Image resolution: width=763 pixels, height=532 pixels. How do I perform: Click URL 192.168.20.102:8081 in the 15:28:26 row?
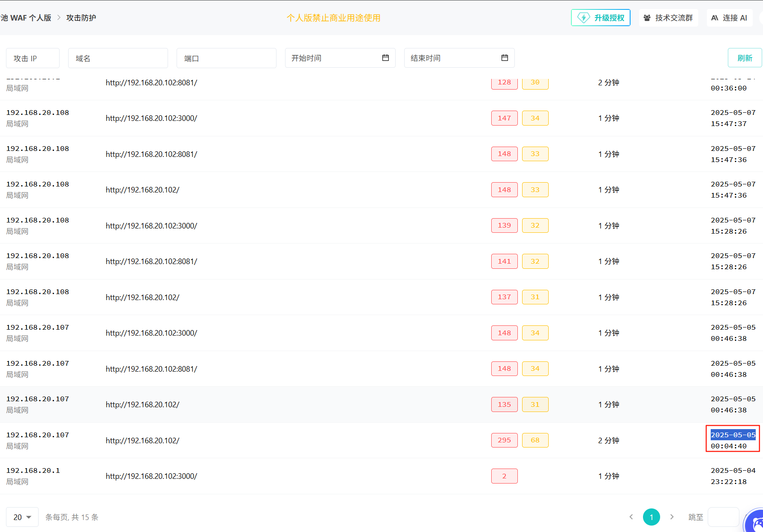[151, 261]
